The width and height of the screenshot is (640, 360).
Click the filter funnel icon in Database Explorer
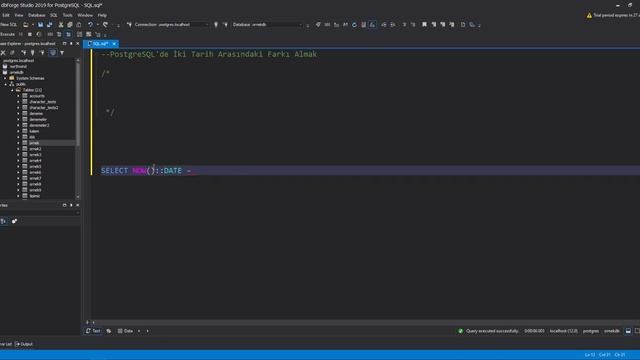(62, 53)
